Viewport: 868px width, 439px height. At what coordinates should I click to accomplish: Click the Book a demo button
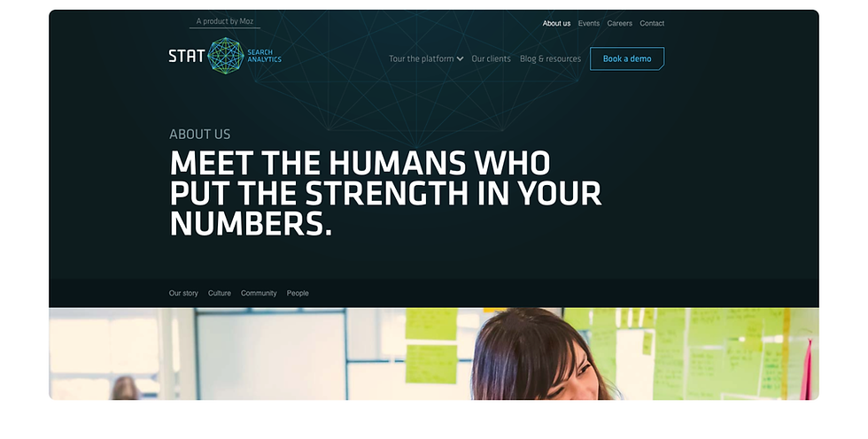coord(627,58)
